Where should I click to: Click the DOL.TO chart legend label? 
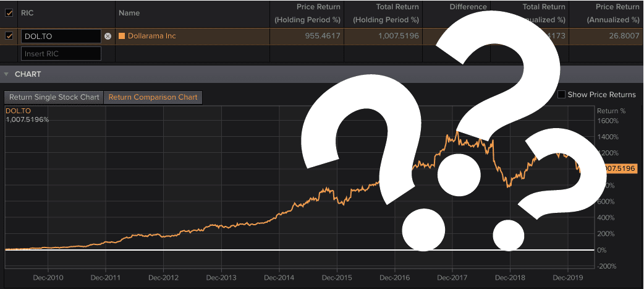tap(18, 111)
